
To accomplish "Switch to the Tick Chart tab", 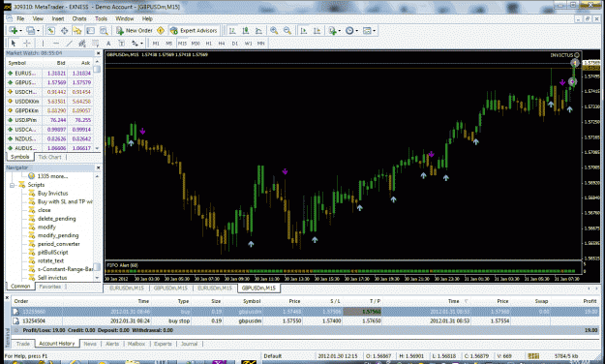I will coord(49,157).
